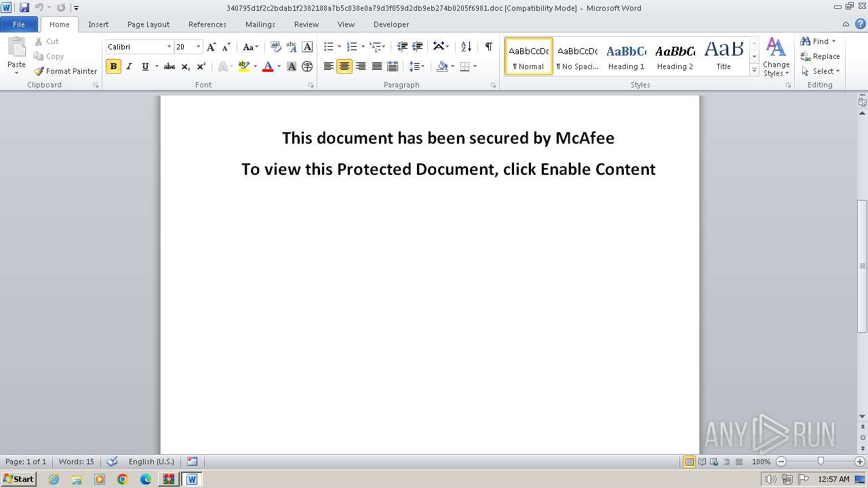Set Justify alignment
Image resolution: width=868 pixels, height=488 pixels.
coord(376,66)
